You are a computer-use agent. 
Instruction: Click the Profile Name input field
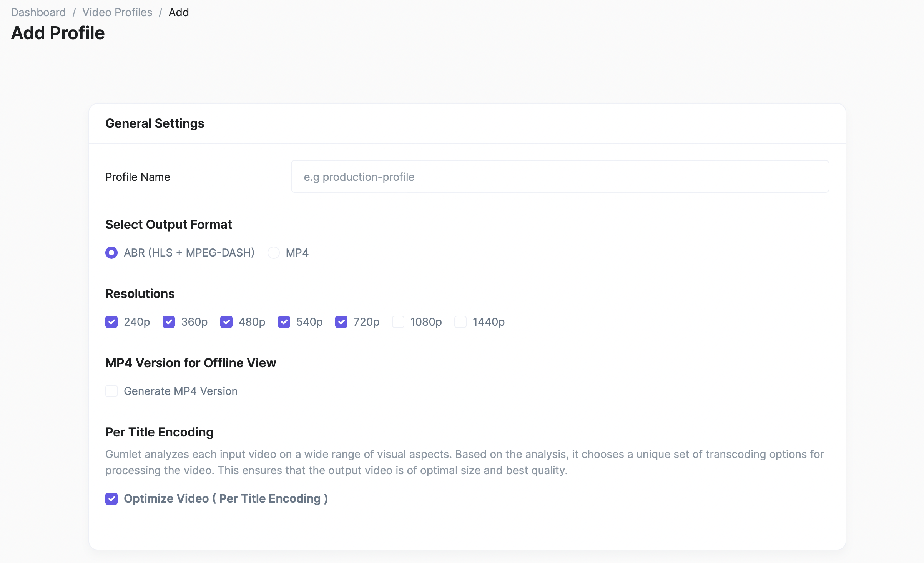click(560, 177)
